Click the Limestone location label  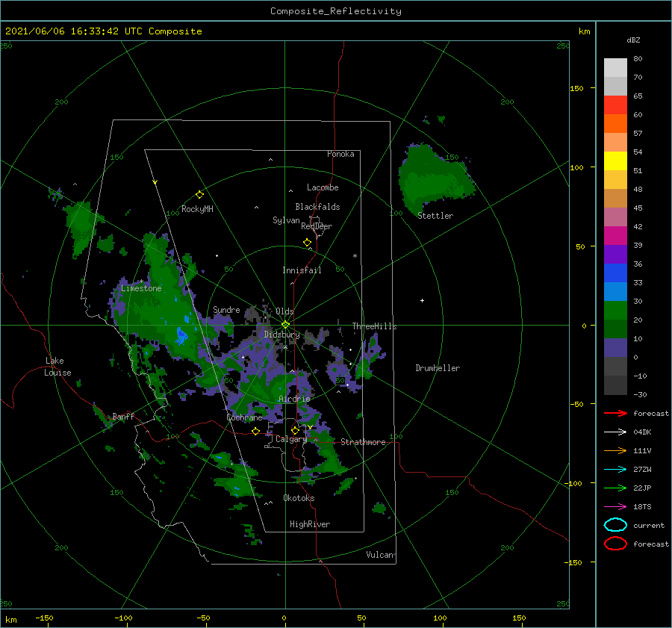pyautogui.click(x=141, y=288)
